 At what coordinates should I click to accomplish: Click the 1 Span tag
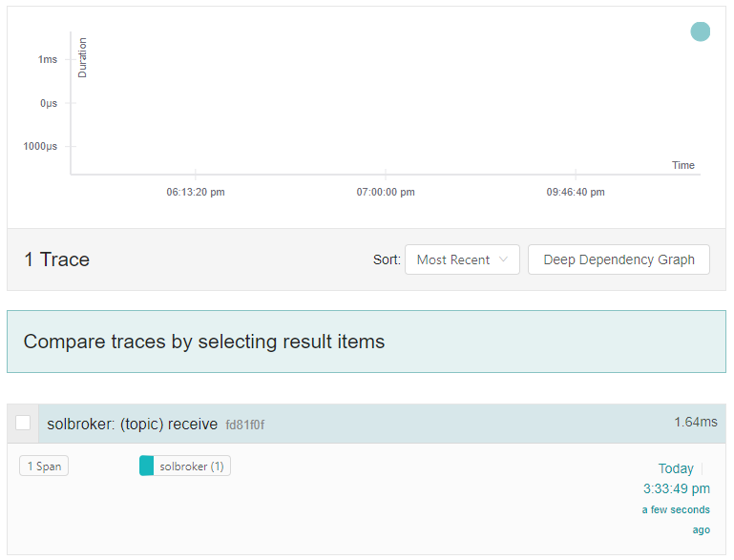pos(43,467)
